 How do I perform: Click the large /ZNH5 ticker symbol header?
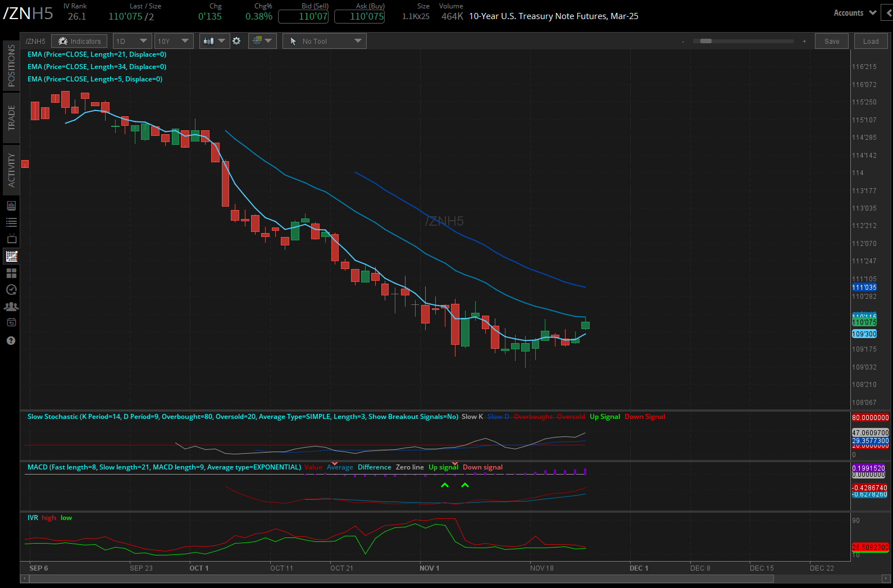pyautogui.click(x=28, y=13)
